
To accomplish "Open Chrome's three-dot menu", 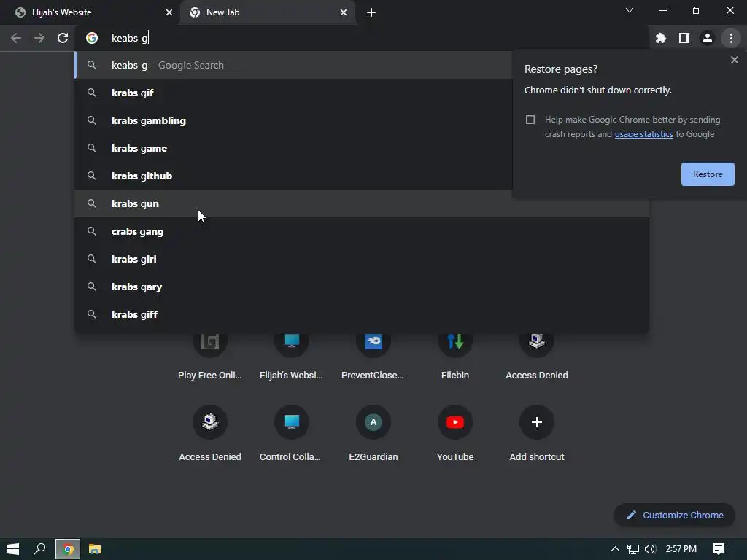I will pos(731,38).
